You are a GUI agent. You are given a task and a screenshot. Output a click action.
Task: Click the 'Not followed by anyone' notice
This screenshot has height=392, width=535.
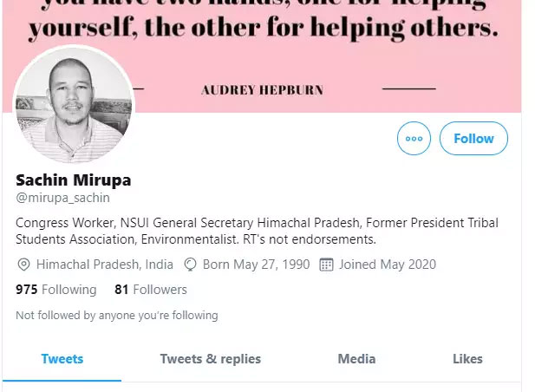(x=117, y=316)
